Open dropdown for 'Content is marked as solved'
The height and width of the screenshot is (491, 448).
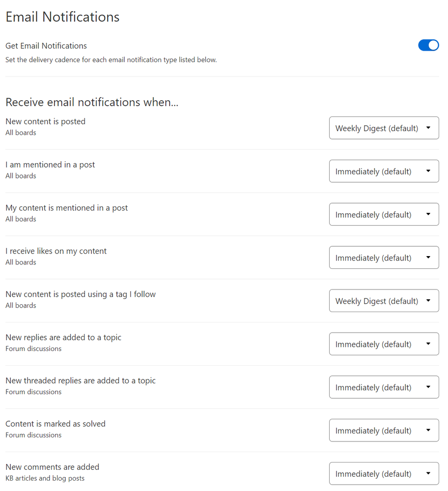tap(384, 431)
